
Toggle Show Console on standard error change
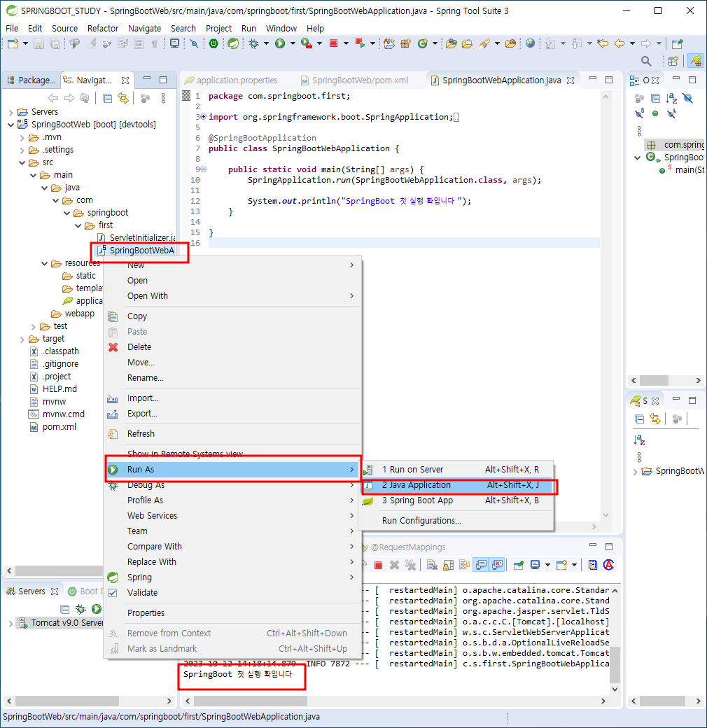point(497,565)
